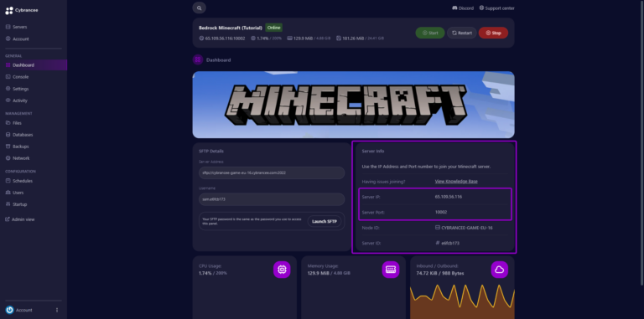This screenshot has height=319, width=644.
Task: Click the Console sidebar icon
Action: (x=8, y=77)
